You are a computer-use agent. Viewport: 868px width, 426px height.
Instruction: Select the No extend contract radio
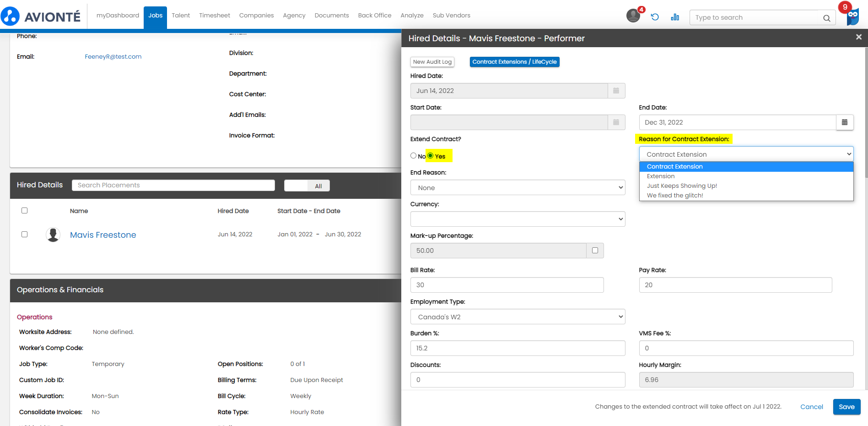(413, 156)
